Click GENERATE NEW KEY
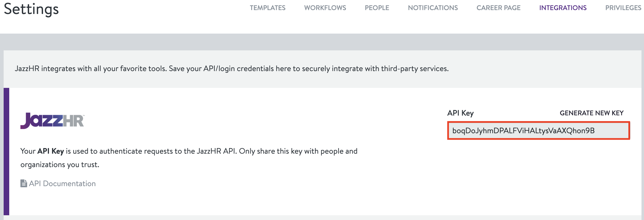Image resolution: width=644 pixels, height=220 pixels. [591, 113]
